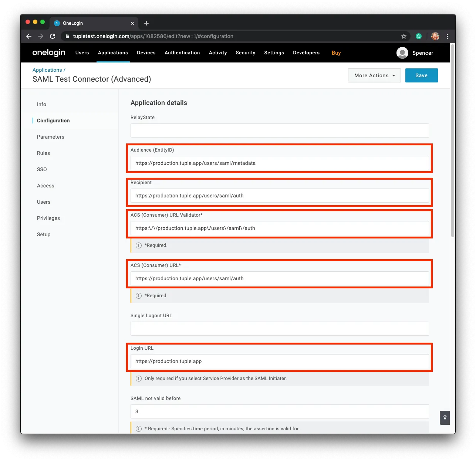Open Chrome's three-dot menu
Image resolution: width=476 pixels, height=461 pixels.
point(447,36)
